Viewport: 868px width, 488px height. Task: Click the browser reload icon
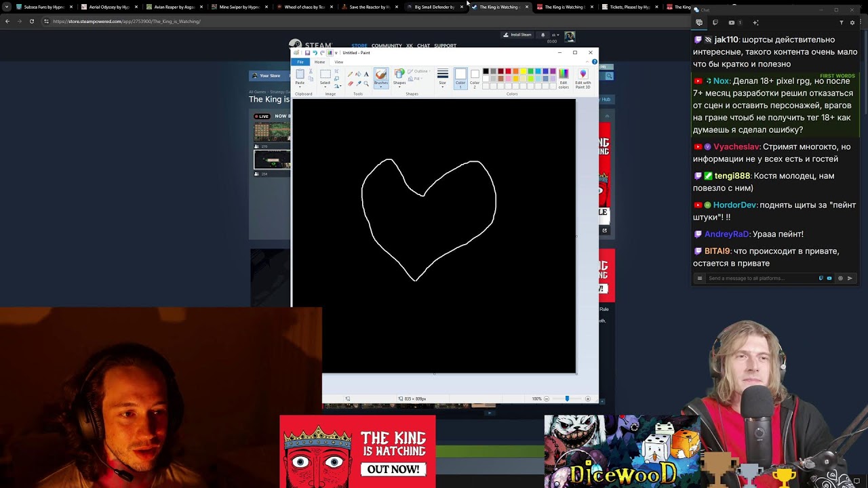coord(31,21)
